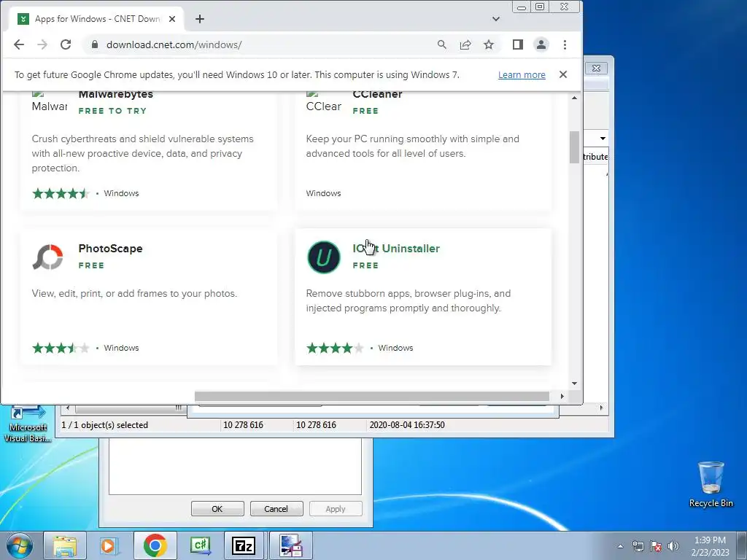Open the last taskbar application icon
The width and height of the screenshot is (747, 560).
[291, 545]
